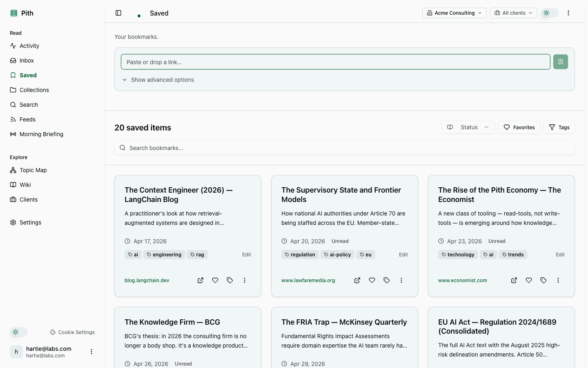
Task: Expand Show advanced options
Action: point(158,80)
